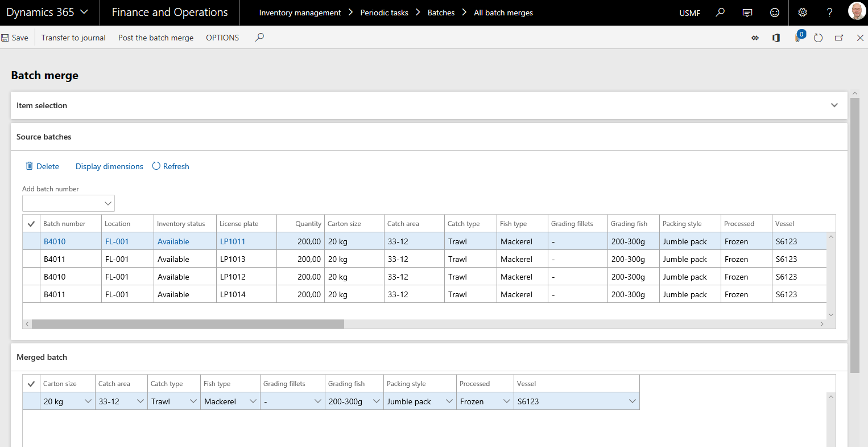Send feedback using the smiley face icon
Screen dimensions: 868x447
tap(775, 12)
